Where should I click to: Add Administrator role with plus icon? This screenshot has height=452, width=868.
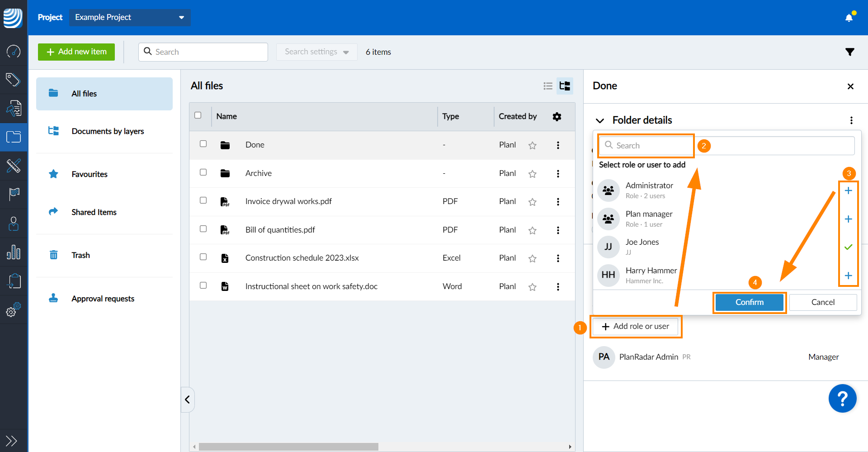[848, 191]
